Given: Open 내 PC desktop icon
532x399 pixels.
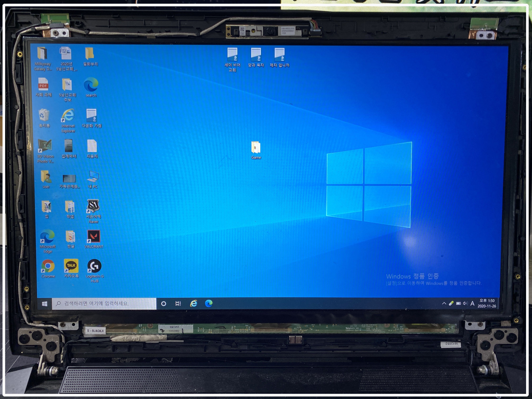Looking at the screenshot, I should 93,177.
